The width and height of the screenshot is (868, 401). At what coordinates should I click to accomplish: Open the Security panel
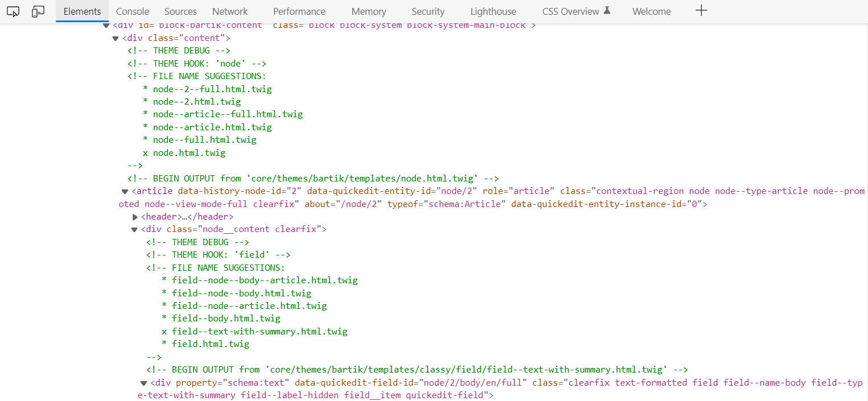click(427, 11)
